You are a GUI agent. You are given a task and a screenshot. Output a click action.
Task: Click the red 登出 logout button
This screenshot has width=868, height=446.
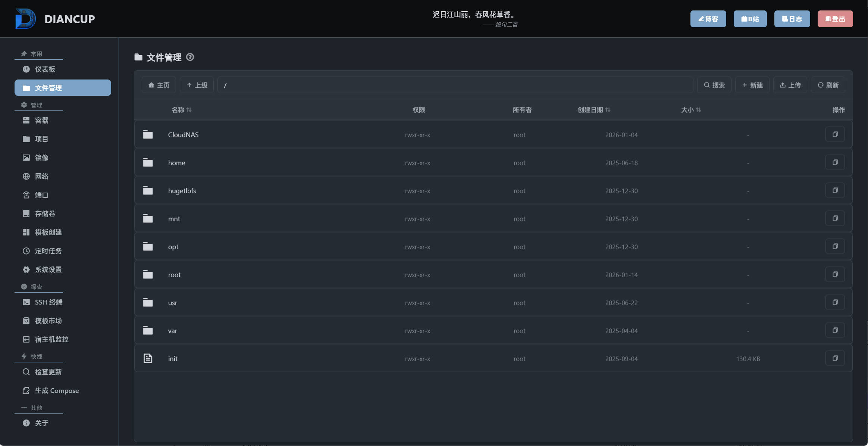835,19
